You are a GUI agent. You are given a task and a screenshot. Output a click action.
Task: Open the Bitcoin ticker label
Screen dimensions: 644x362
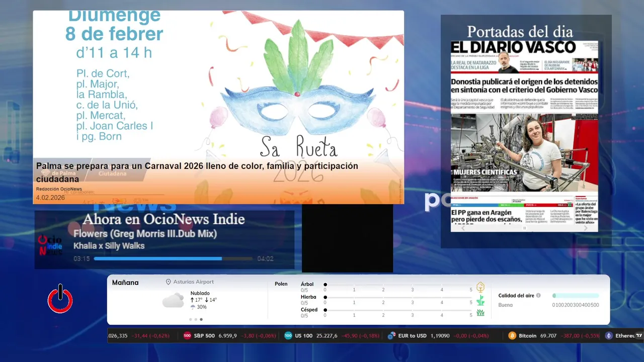[x=528, y=335]
